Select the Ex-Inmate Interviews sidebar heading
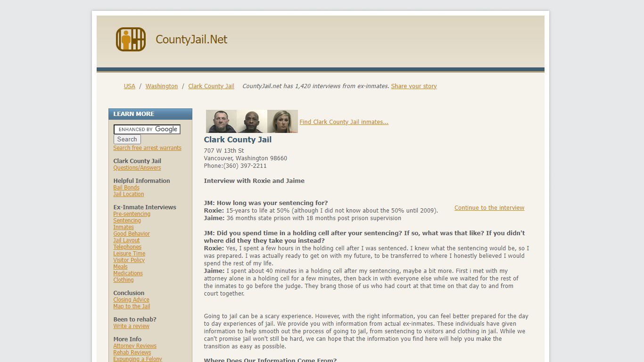The image size is (644, 362). pos(145,207)
